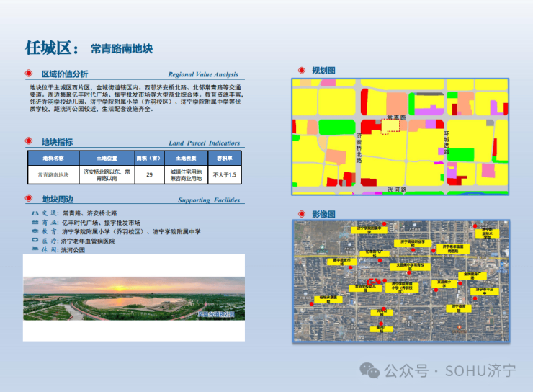
Task: Click the 济宁老年血管病医院 label on satellite map
Action: pos(452,249)
